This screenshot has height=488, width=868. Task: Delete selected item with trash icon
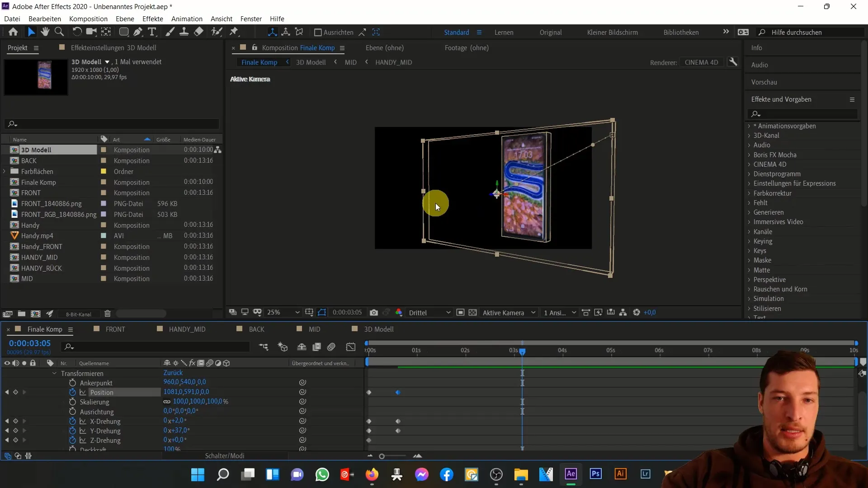(x=108, y=314)
